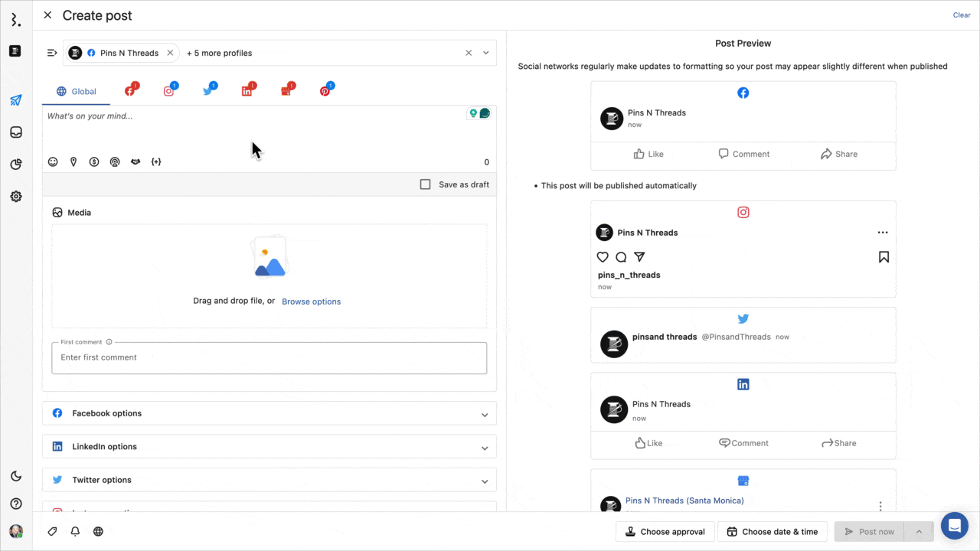Open the Post now options arrow

coord(919,532)
